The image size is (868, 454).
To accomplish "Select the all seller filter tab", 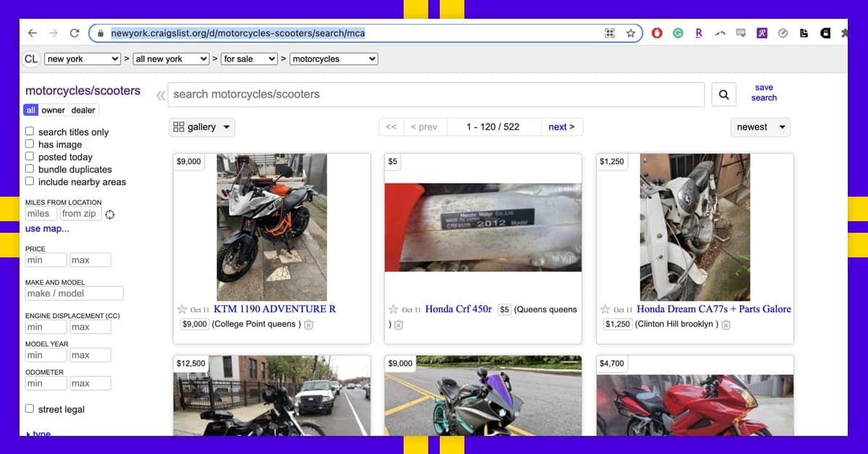I will [x=30, y=111].
